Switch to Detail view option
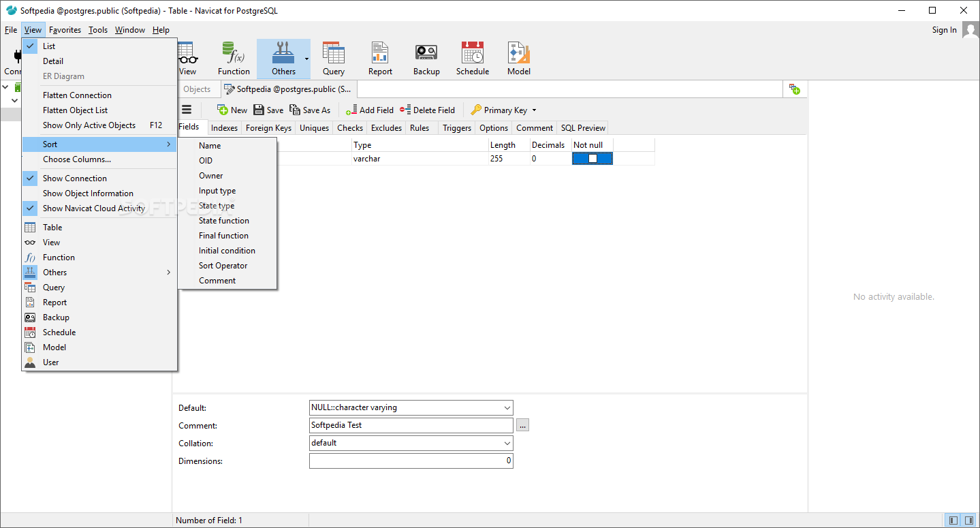Viewport: 980px width, 528px height. [99, 61]
